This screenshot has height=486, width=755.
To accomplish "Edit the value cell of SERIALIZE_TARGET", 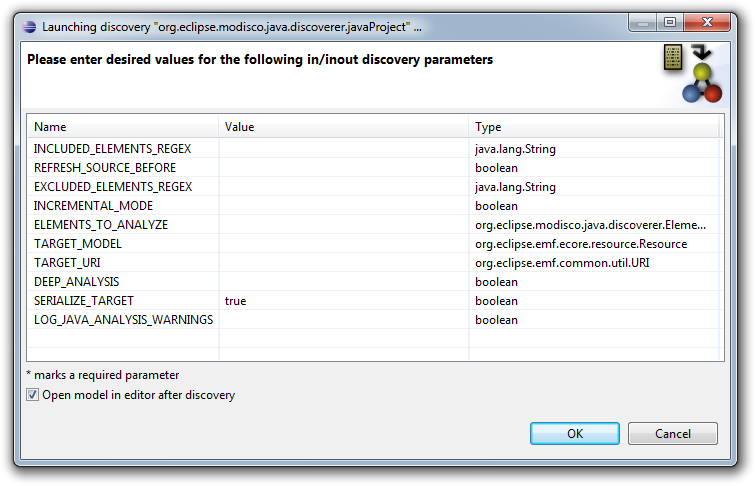I will point(344,301).
